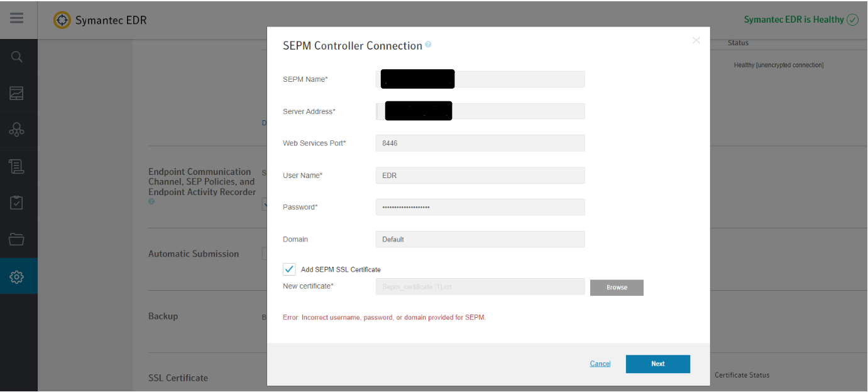Open the Settings gear in the sidebar
Viewport: 868px width, 392px height.
click(x=17, y=276)
